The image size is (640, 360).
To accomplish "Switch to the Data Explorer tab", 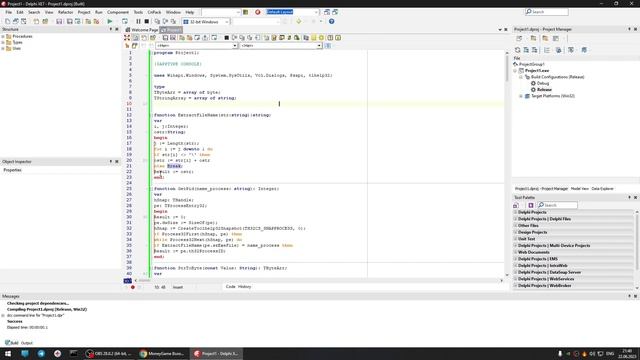I will tap(602, 189).
